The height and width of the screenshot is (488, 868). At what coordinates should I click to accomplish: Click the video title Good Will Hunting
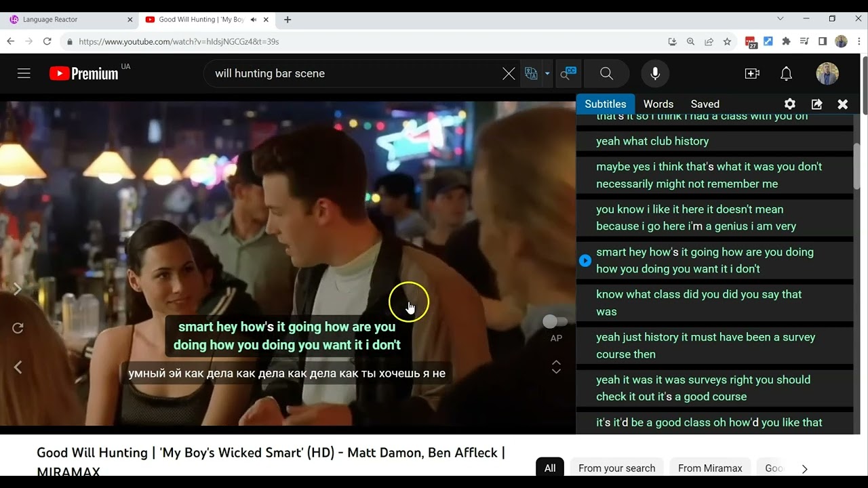pyautogui.click(x=271, y=461)
